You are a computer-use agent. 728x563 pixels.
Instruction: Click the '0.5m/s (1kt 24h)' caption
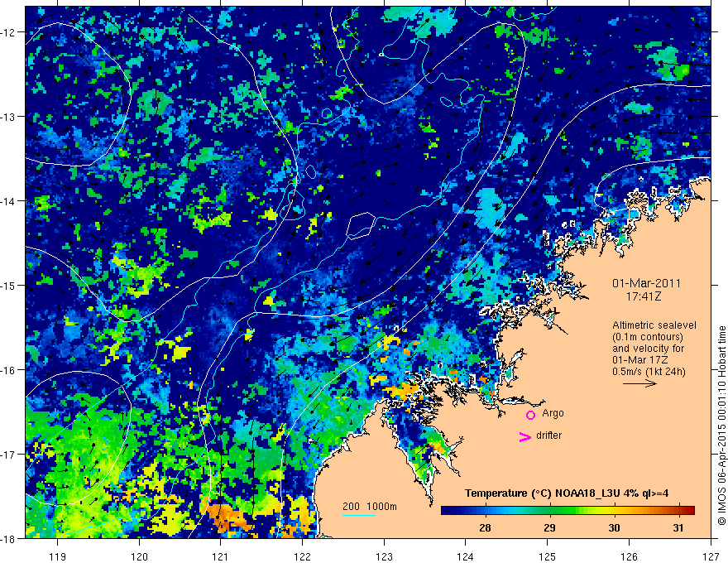coord(649,372)
